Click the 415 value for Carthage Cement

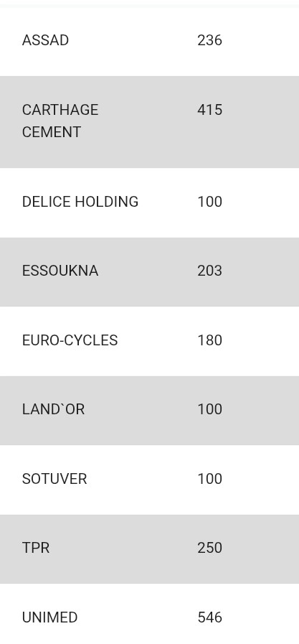tap(209, 110)
